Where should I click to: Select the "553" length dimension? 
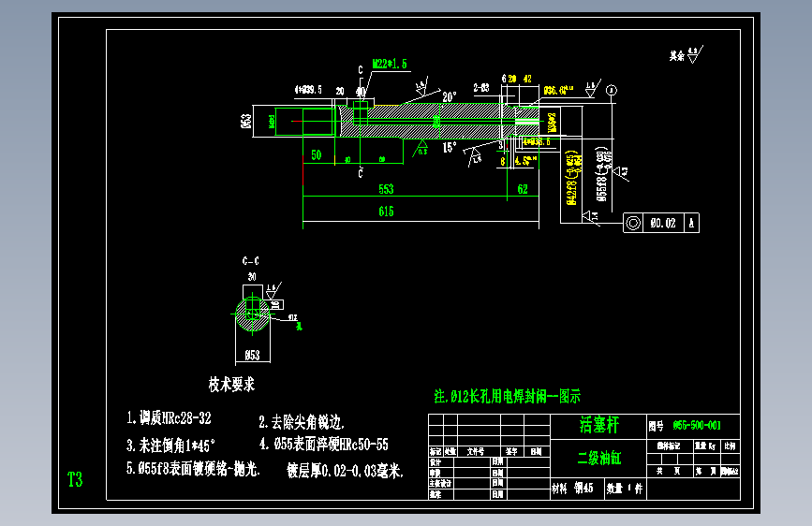[386, 189]
